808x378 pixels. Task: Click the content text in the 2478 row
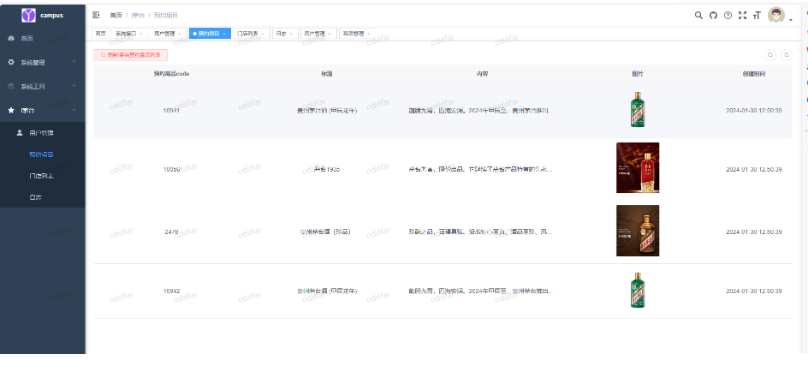click(480, 232)
